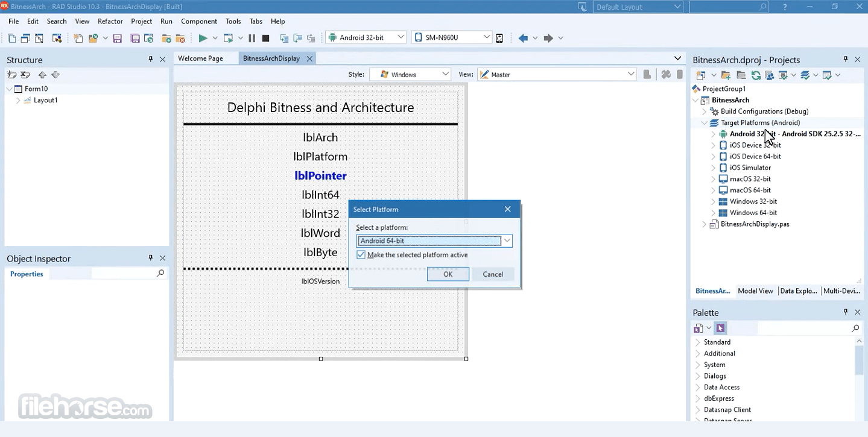Screen dimensions: 868x437
Task: Click the Trace Into debug step icon
Action: tap(284, 38)
